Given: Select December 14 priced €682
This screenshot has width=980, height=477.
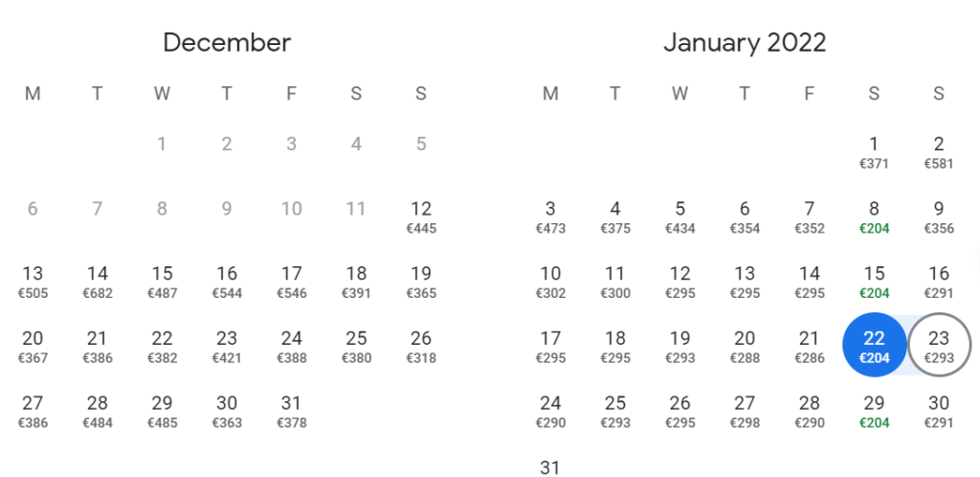Looking at the screenshot, I should pyautogui.click(x=97, y=282).
